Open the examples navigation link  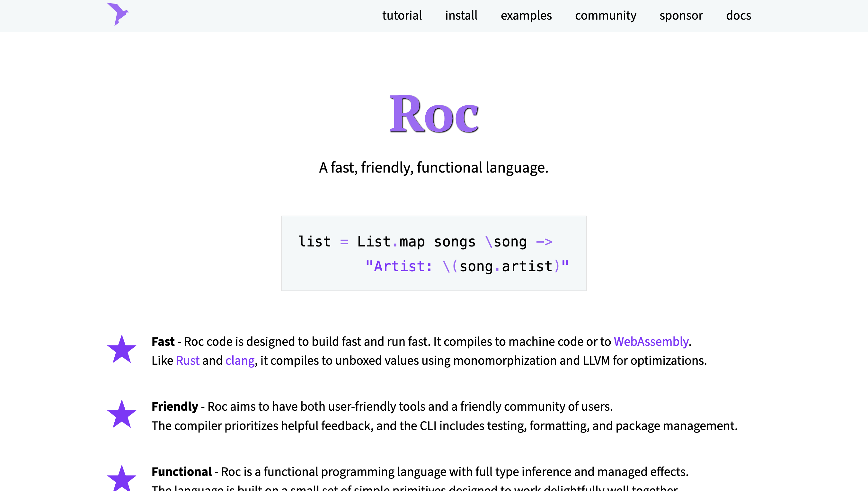(x=526, y=15)
